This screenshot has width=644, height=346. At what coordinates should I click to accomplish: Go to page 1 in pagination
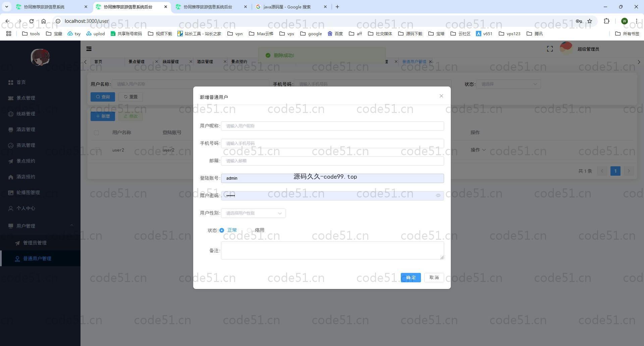(x=615, y=171)
